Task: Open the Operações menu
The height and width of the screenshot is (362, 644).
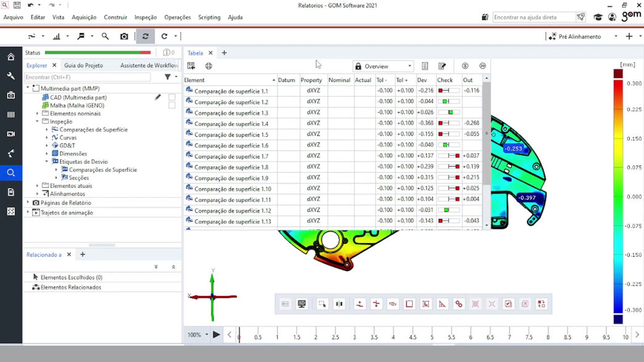Action: pyautogui.click(x=178, y=17)
